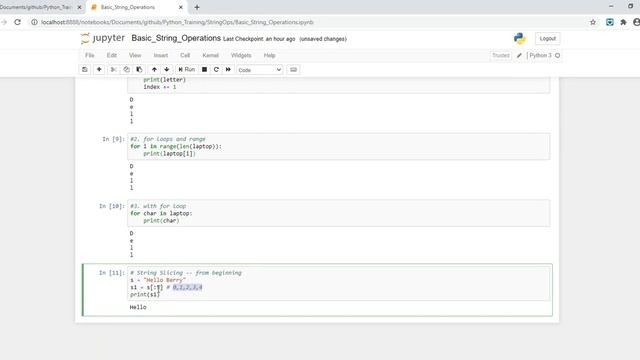This screenshot has width=640, height=360.
Task: Restart the kernel icon
Action: (x=216, y=70)
